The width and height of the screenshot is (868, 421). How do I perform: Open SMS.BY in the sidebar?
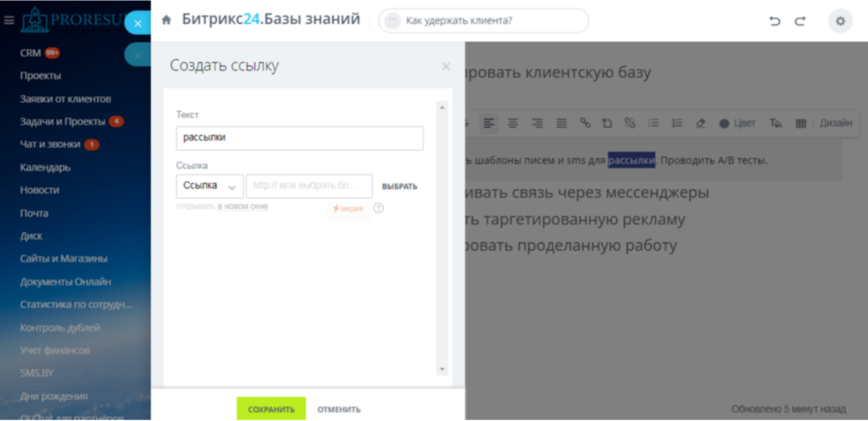point(36,373)
